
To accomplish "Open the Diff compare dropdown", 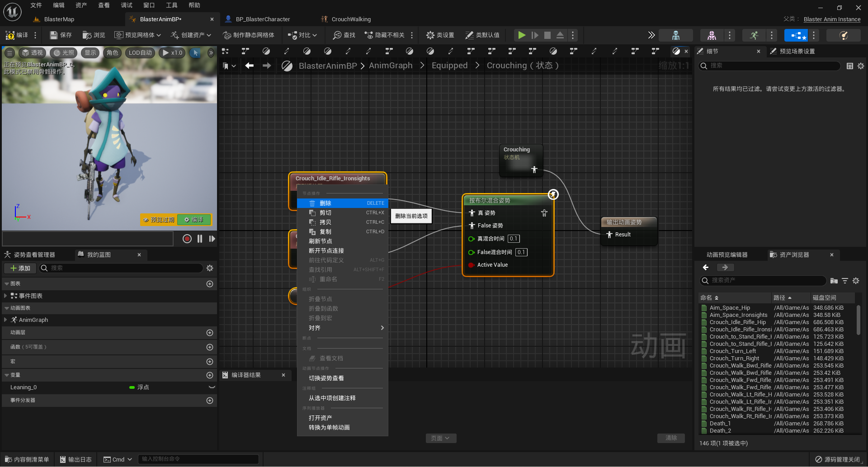I will click(302, 35).
